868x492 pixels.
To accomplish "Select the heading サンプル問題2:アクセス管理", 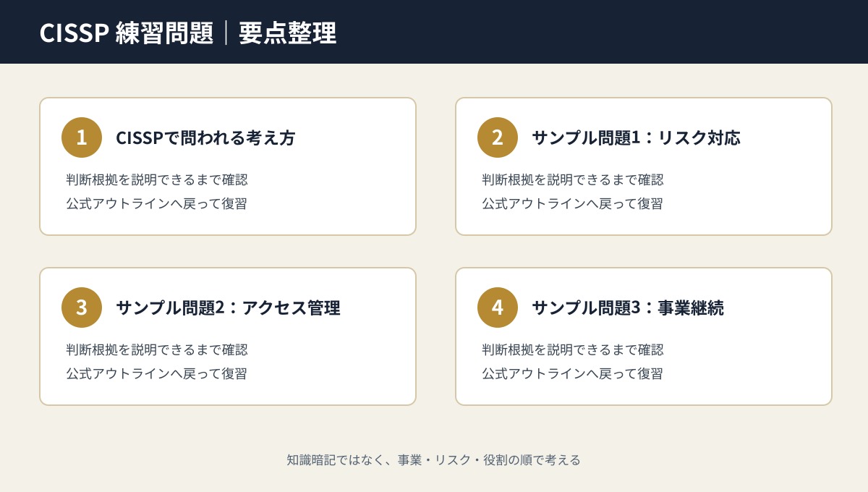I will point(228,307).
